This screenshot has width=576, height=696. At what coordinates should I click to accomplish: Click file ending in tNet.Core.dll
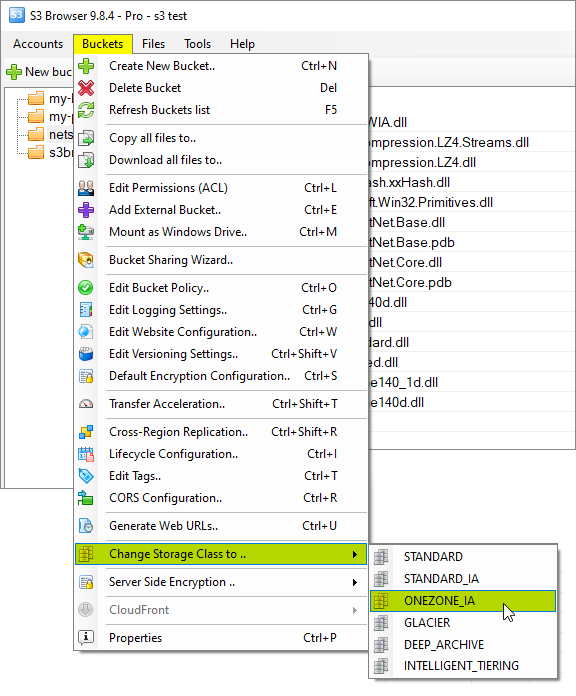(405, 262)
